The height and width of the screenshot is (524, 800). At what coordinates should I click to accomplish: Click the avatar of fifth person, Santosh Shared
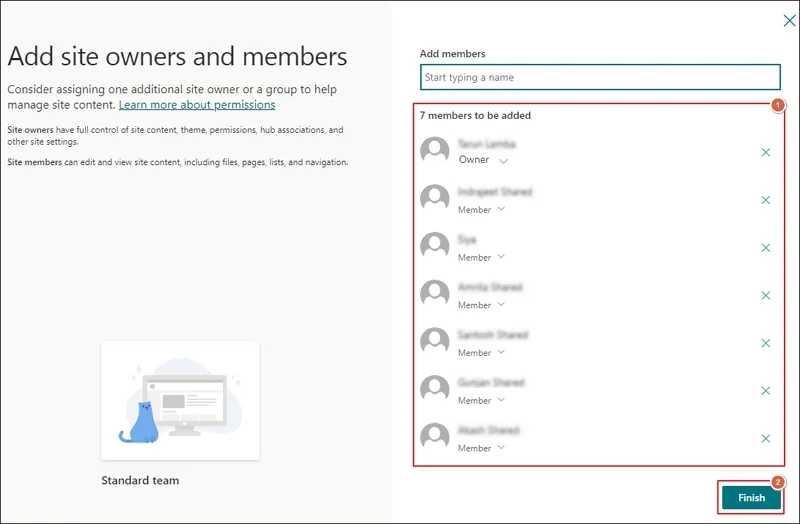coord(435,342)
